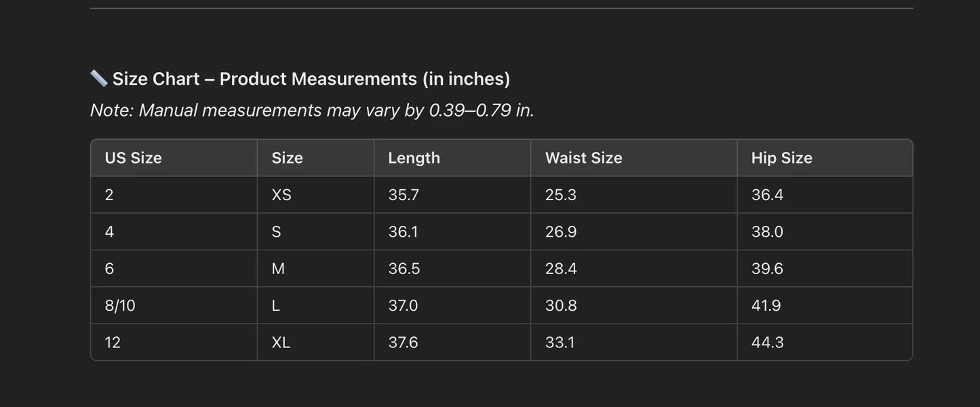980x407 pixels.
Task: Click waist value 25.3
Action: click(x=561, y=195)
